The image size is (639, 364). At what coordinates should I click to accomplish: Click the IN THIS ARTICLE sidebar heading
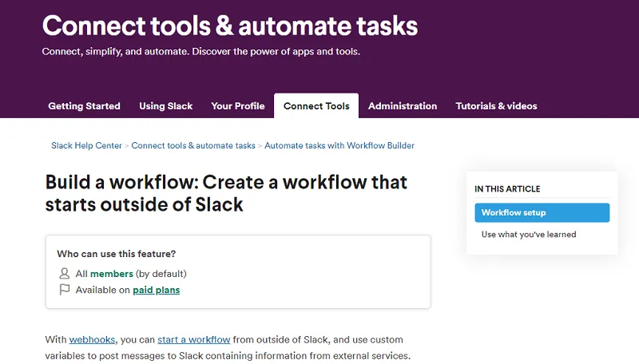coord(507,189)
